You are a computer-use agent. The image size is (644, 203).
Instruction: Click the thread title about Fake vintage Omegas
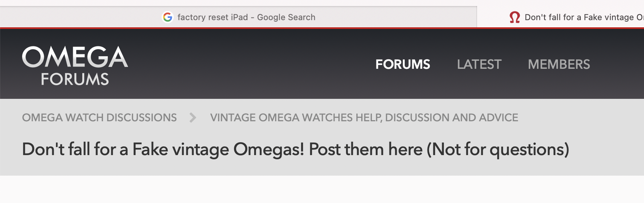coord(295,149)
